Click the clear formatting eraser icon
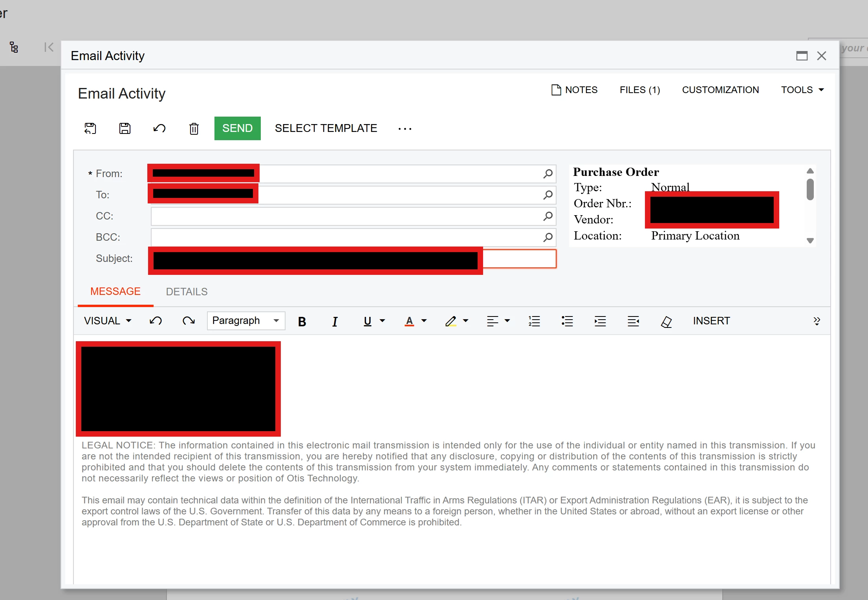Viewport: 868px width, 600px height. 666,321
